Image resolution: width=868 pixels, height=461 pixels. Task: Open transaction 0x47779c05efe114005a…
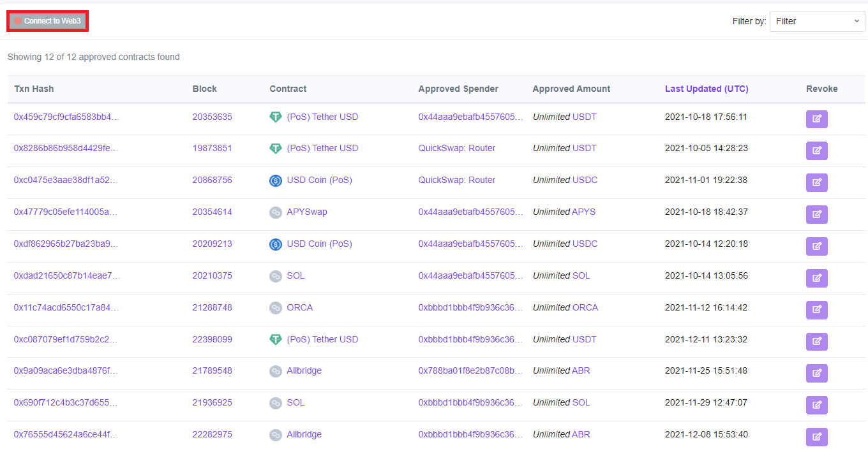pyautogui.click(x=66, y=212)
